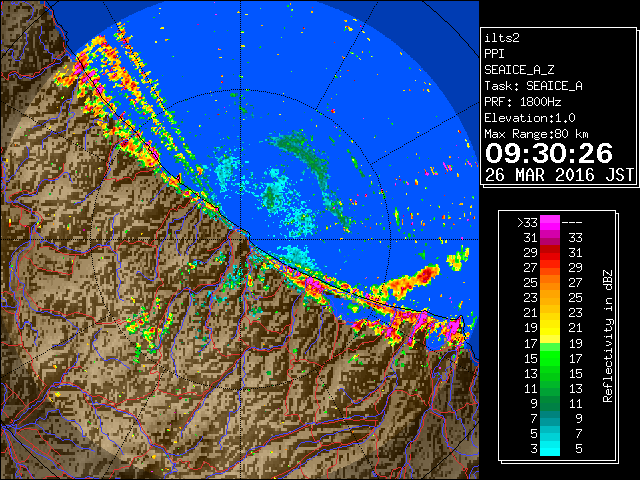640x480 pixels.
Task: Pick the magenta >33 dBZ legend swatch
Action: click(x=550, y=223)
